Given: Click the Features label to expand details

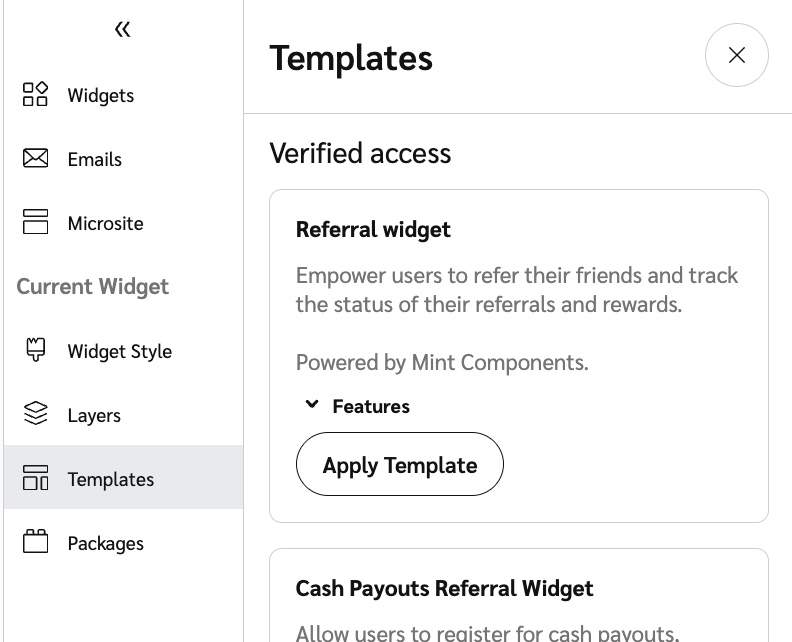Looking at the screenshot, I should [371, 407].
